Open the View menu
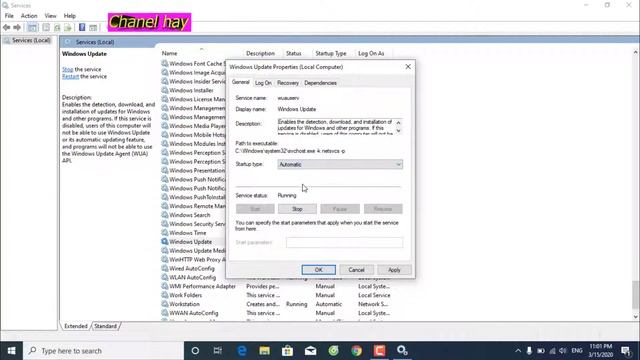Image resolution: width=640 pixels, height=360 pixels. click(50, 16)
